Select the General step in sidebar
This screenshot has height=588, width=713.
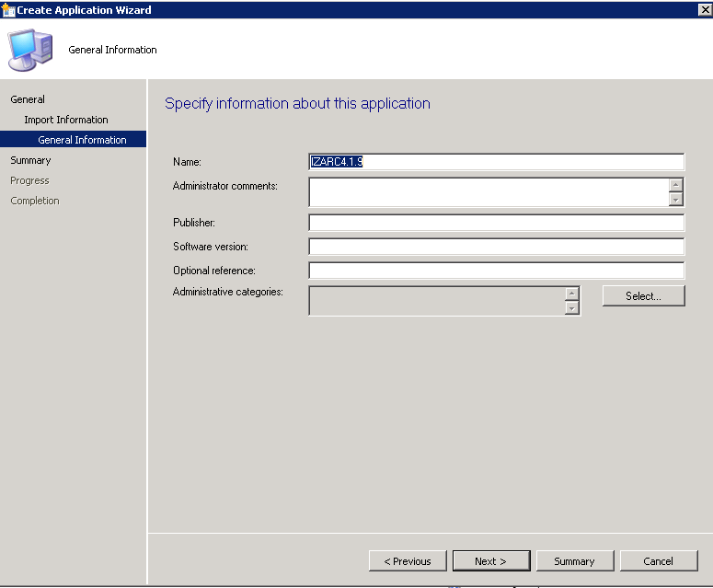click(x=28, y=99)
